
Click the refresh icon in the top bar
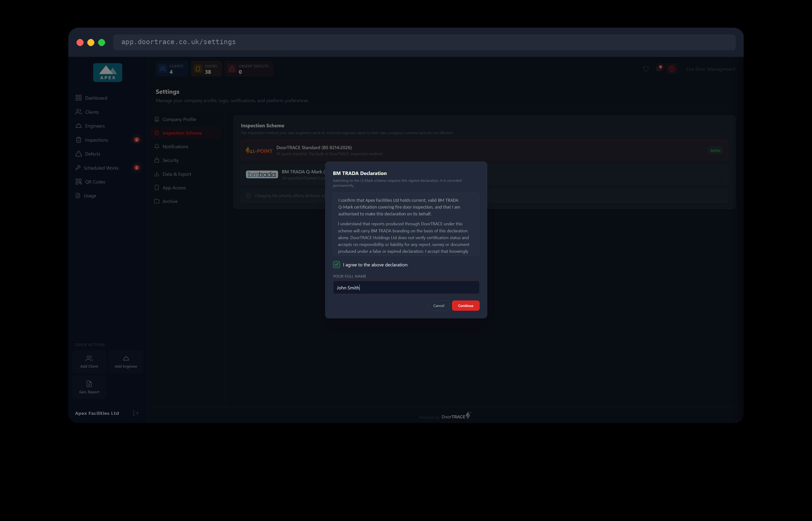pyautogui.click(x=645, y=69)
